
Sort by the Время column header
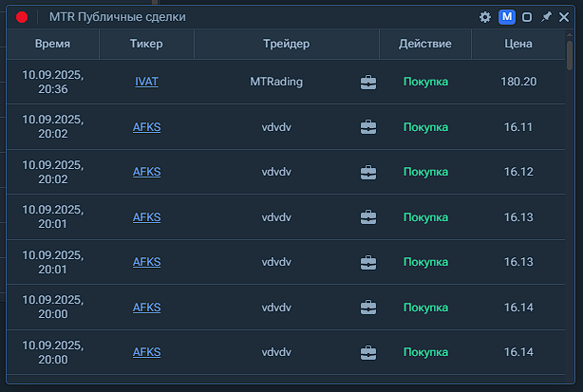(52, 44)
